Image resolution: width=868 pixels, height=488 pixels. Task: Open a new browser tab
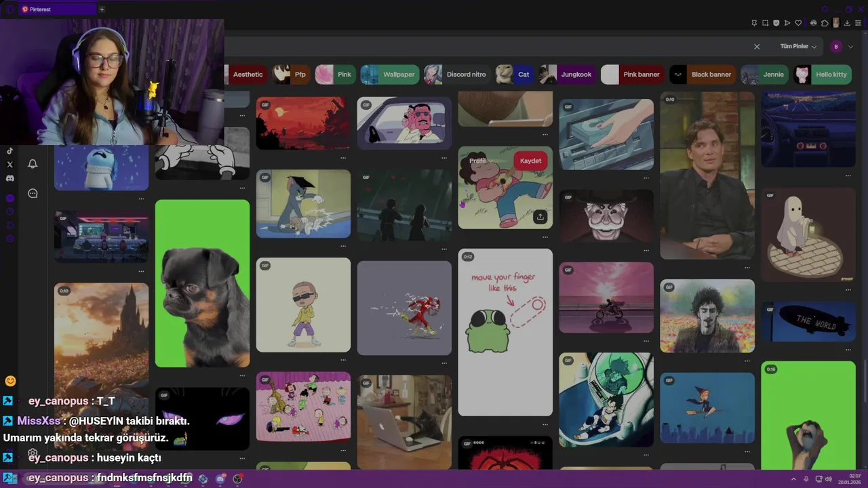tap(102, 9)
